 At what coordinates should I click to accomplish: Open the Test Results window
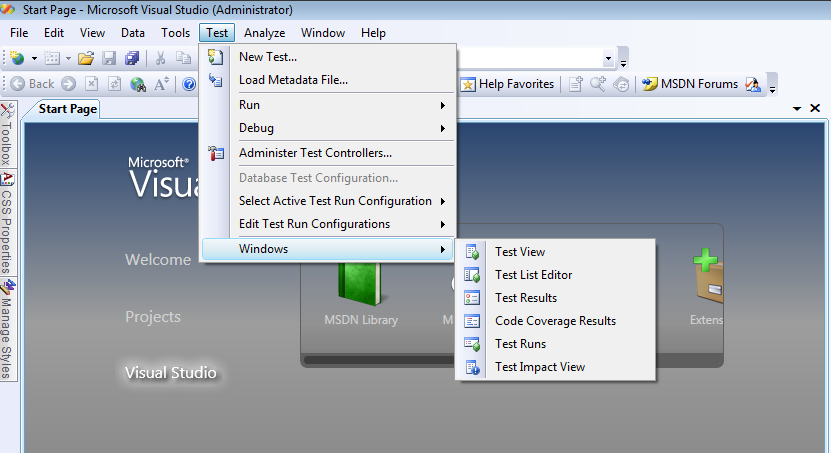(555, 298)
